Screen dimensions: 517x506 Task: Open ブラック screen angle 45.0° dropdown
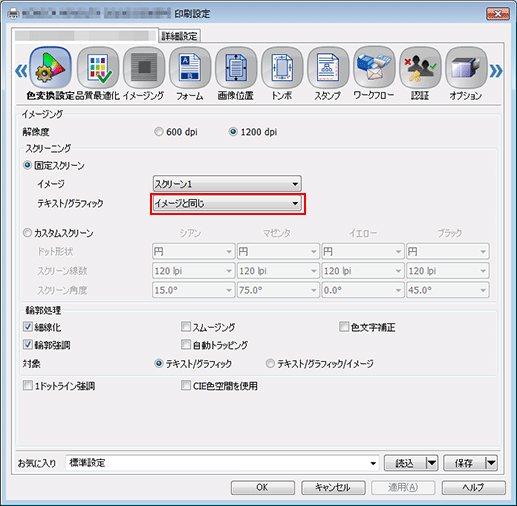(447, 290)
